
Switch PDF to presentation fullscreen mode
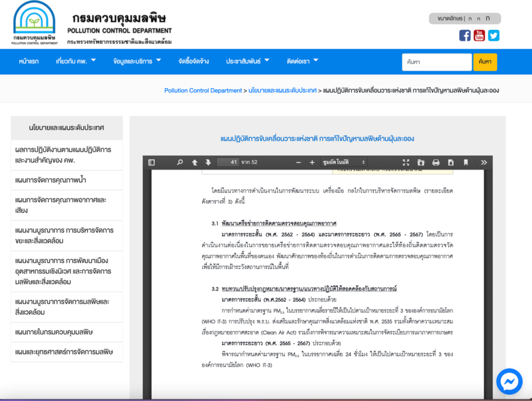pyautogui.click(x=406, y=162)
